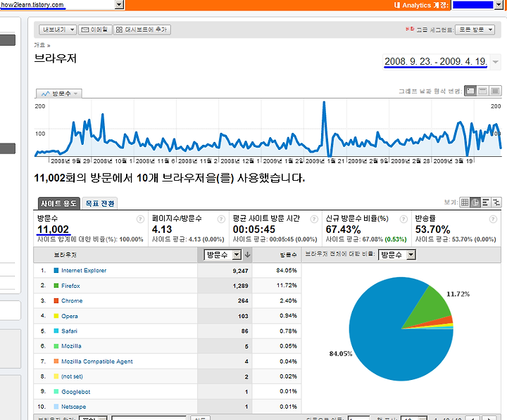Open the Internet Explorer browser link

tap(84, 270)
